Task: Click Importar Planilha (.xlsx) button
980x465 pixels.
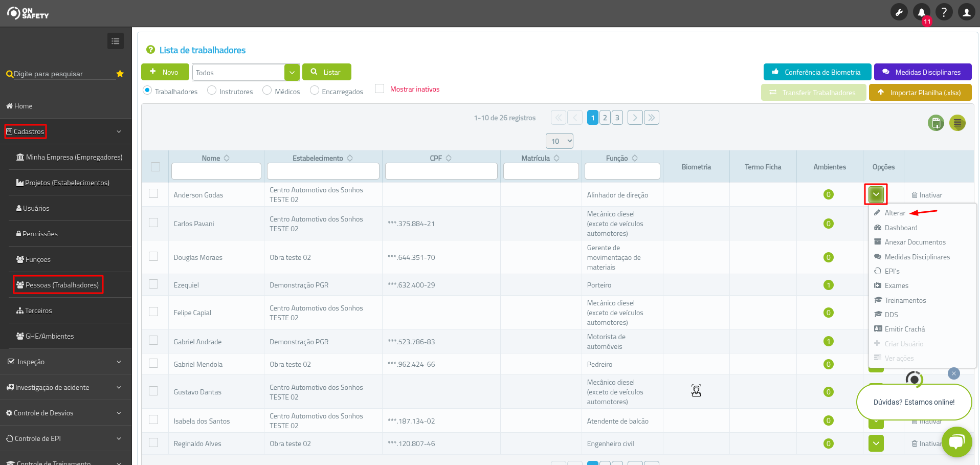Action: pos(920,93)
